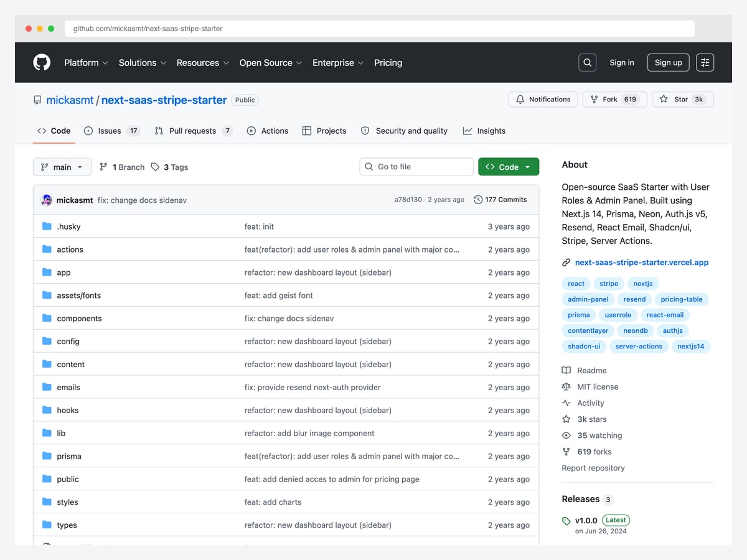Viewport: 747px width, 560px height.
Task: Click the eye icon next to 35 watching
Action: pos(566,436)
